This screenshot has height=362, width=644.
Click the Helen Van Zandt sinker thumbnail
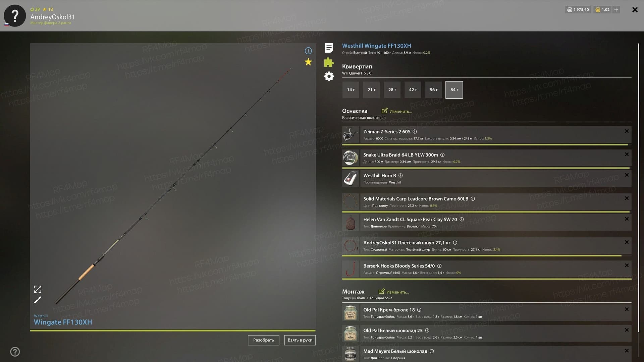click(x=351, y=223)
